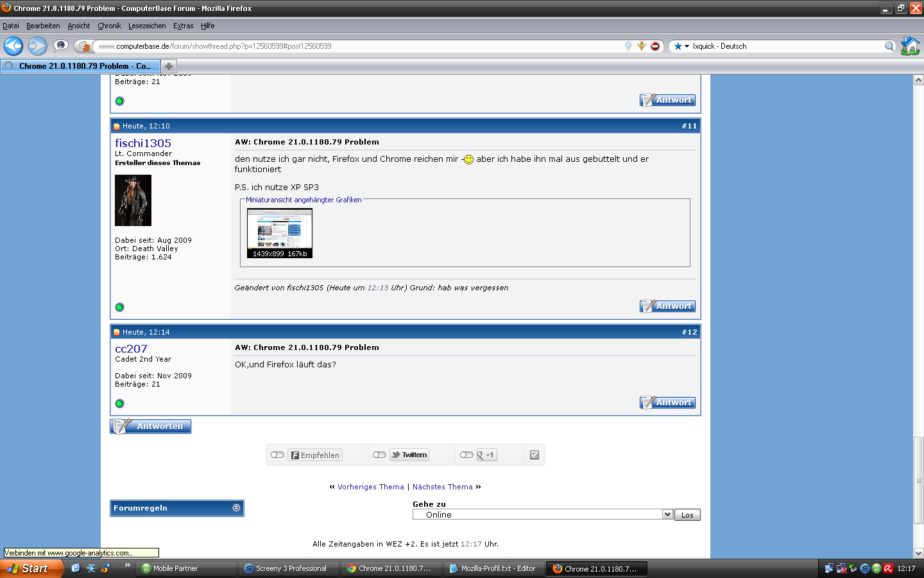Open fischi1305 user profile link
The height and width of the screenshot is (578, 924).
[x=143, y=143]
